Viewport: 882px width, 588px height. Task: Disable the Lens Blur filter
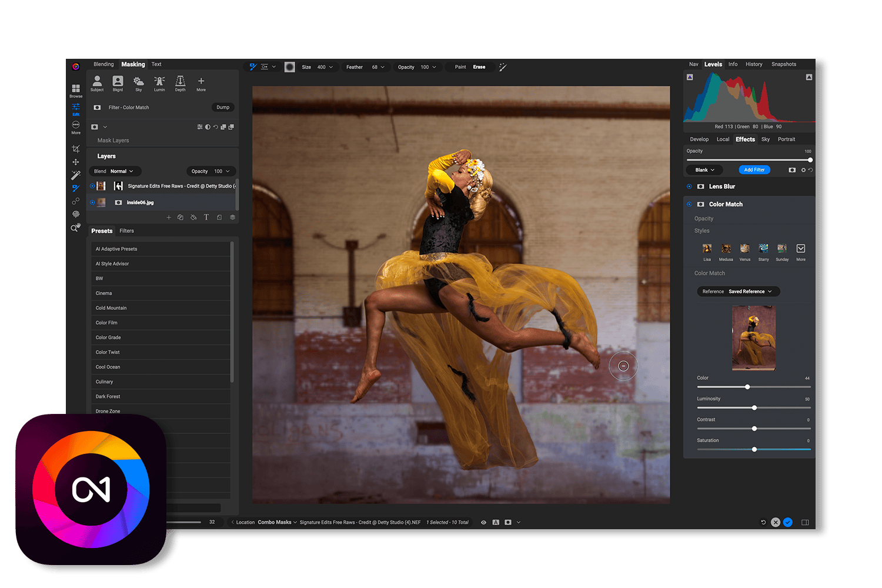point(689,186)
